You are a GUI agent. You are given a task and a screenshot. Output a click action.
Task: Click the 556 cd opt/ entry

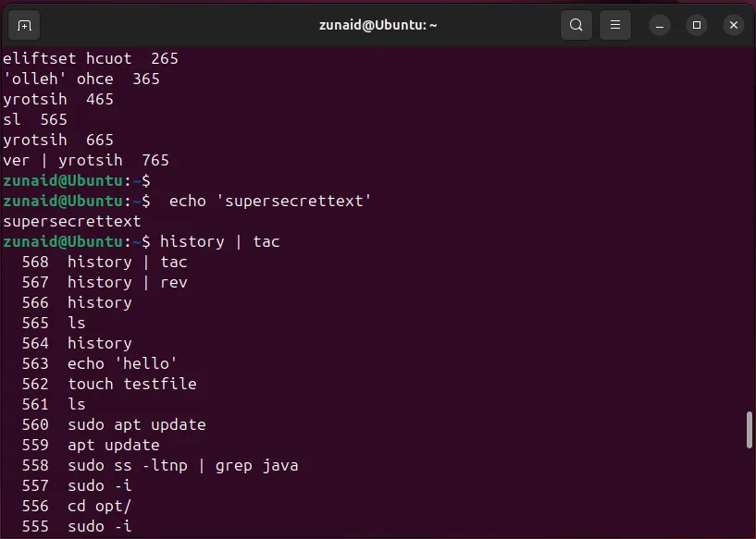98,506
